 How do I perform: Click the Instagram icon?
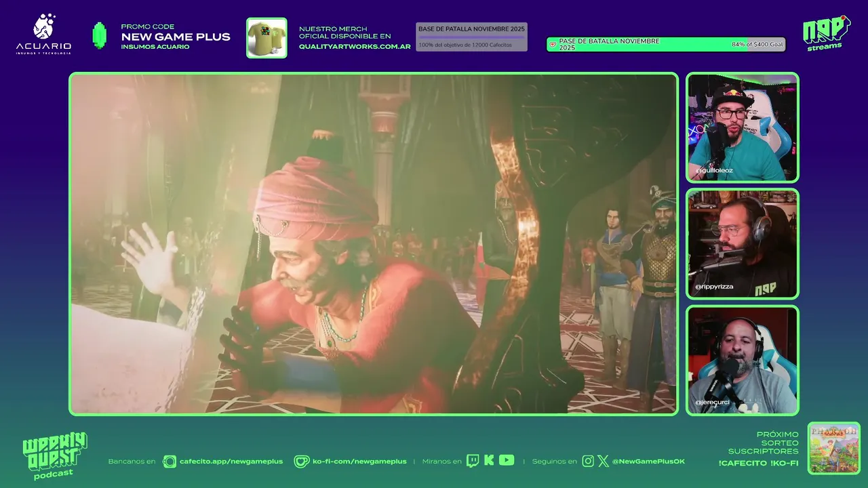[588, 461]
